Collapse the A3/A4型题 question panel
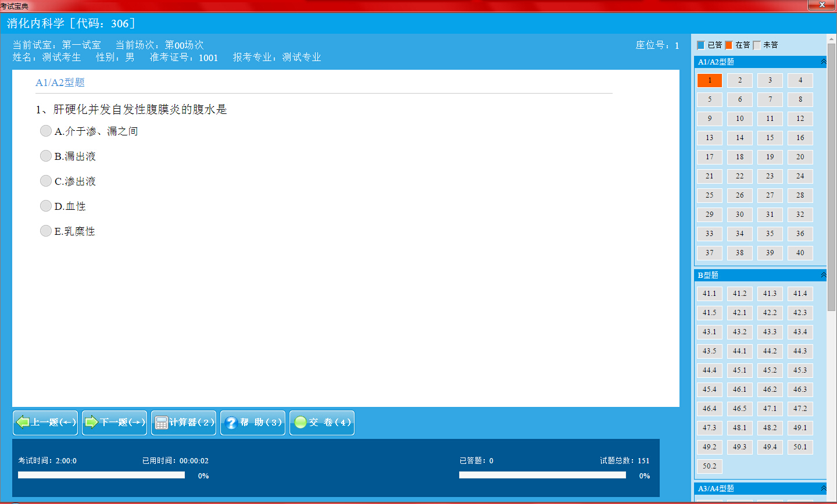 pos(823,488)
